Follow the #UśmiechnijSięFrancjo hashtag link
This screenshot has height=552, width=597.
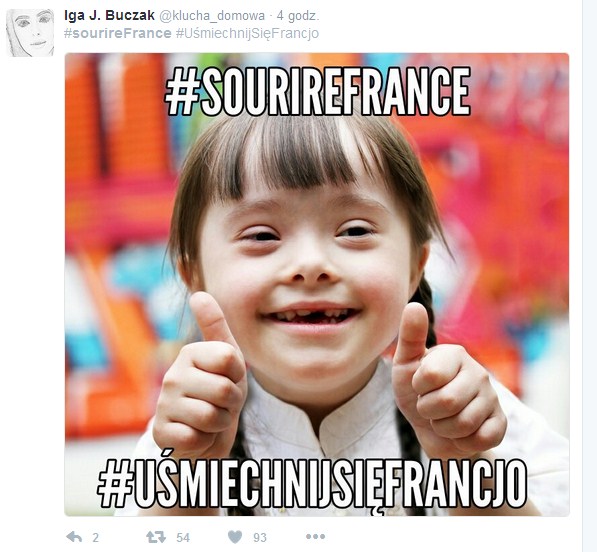(247, 34)
